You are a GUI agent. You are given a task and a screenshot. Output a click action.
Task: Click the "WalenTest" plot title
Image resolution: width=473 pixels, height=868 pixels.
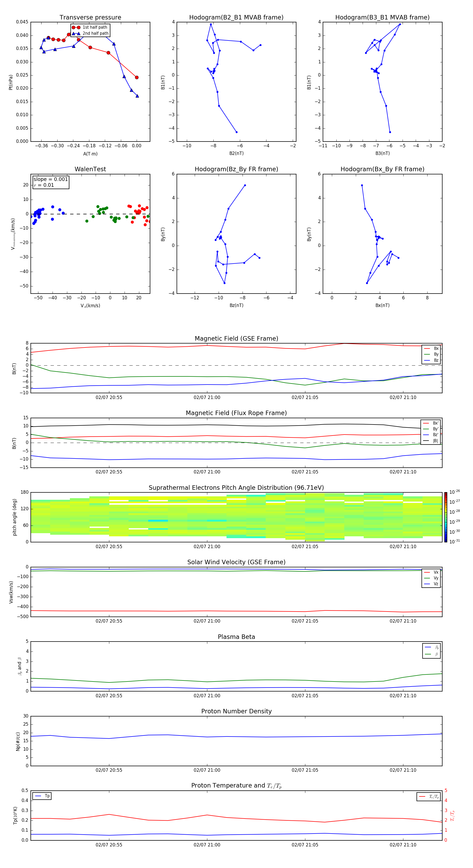pos(90,169)
